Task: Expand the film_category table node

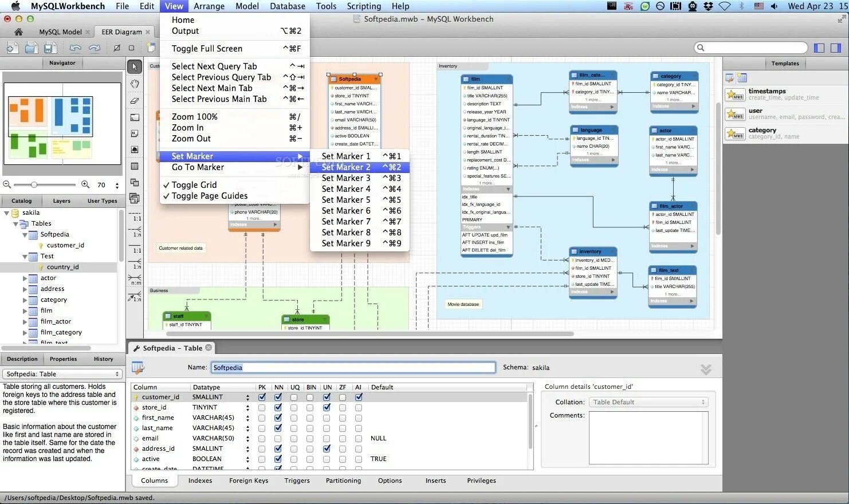Action: 25,332
